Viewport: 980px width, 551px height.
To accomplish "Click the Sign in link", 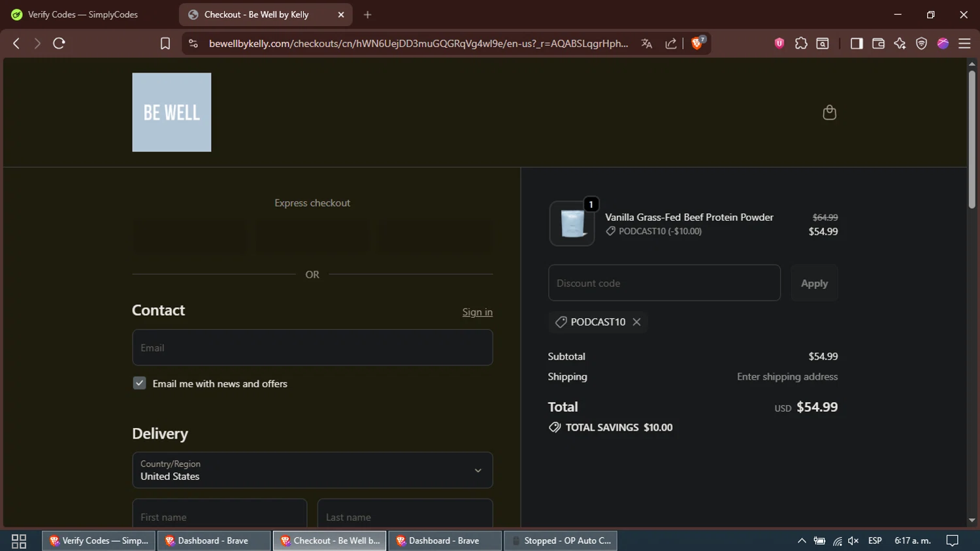I will pos(478,312).
